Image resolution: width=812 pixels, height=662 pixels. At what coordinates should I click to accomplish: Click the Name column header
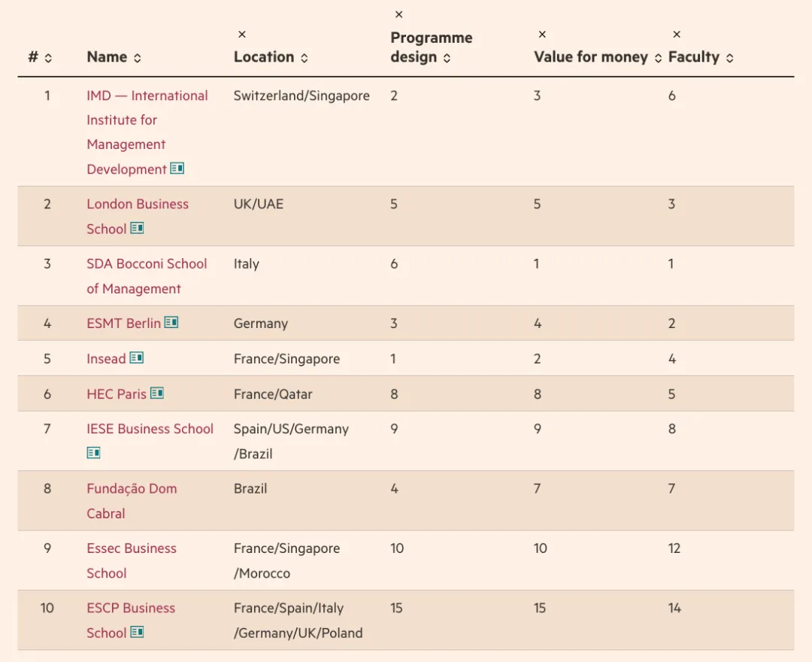(107, 56)
